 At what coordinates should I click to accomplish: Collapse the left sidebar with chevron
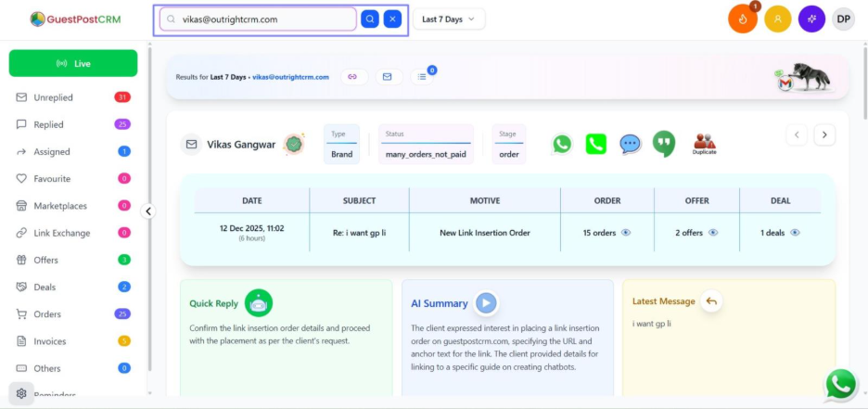pyautogui.click(x=148, y=211)
